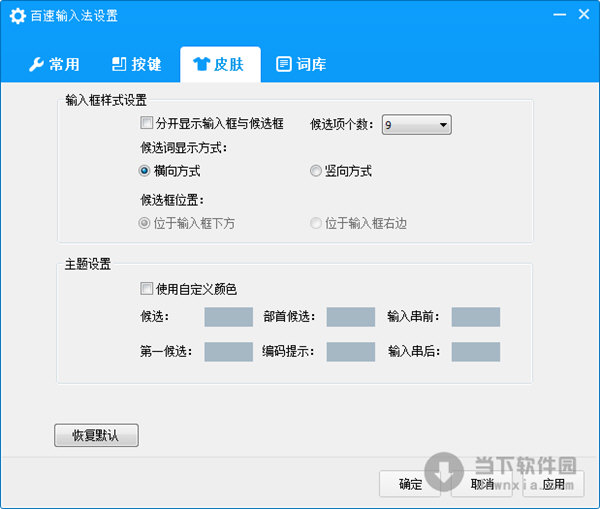The height and width of the screenshot is (509, 600).
Task: Pick the 输入串后 color swatch
Action: pos(475,352)
